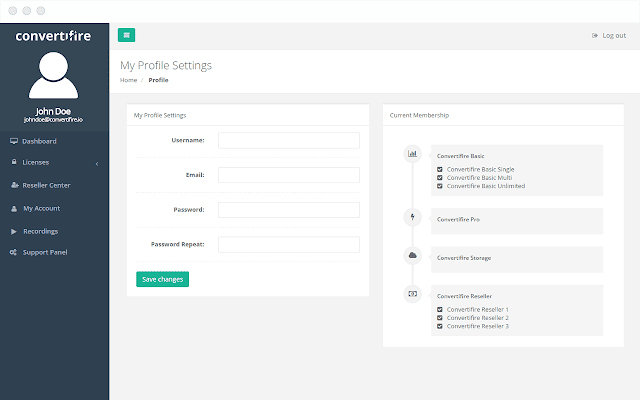Click the Support Panel gears icon
The height and width of the screenshot is (400, 640).
click(13, 252)
